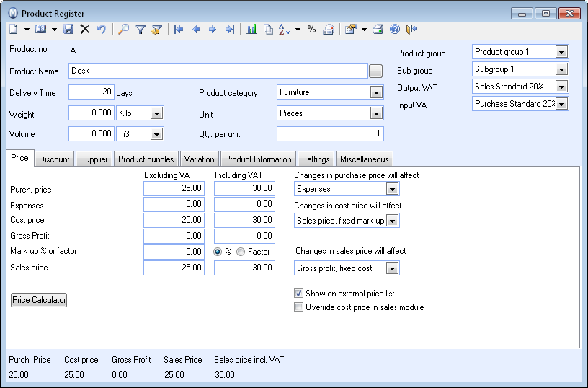Click the Delete X icon in toolbar
The width and height of the screenshot is (588, 388).
(85, 30)
